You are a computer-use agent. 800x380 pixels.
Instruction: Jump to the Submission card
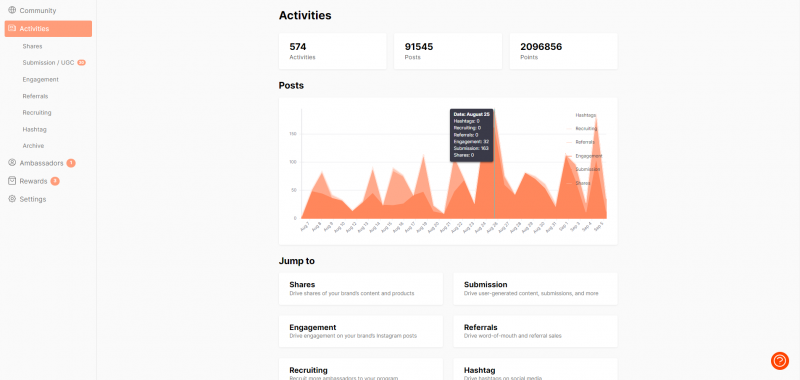click(x=535, y=289)
